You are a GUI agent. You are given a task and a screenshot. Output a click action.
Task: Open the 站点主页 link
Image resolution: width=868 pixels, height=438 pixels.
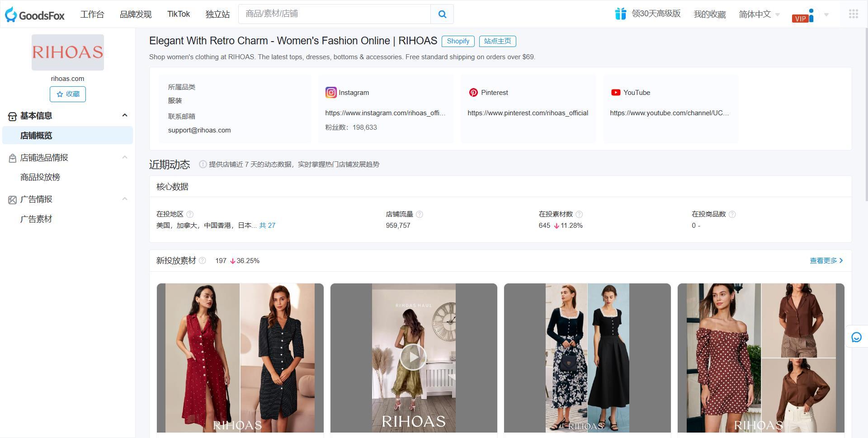[497, 41]
